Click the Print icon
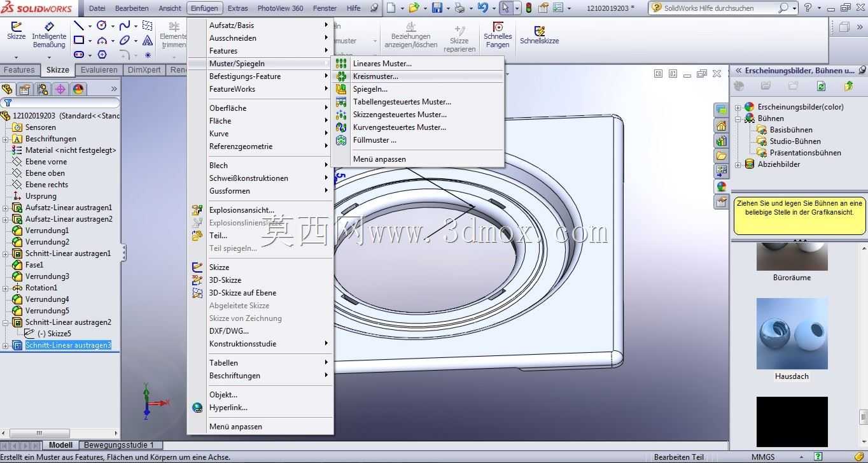Viewport: 868px width, 463px height. point(459,8)
